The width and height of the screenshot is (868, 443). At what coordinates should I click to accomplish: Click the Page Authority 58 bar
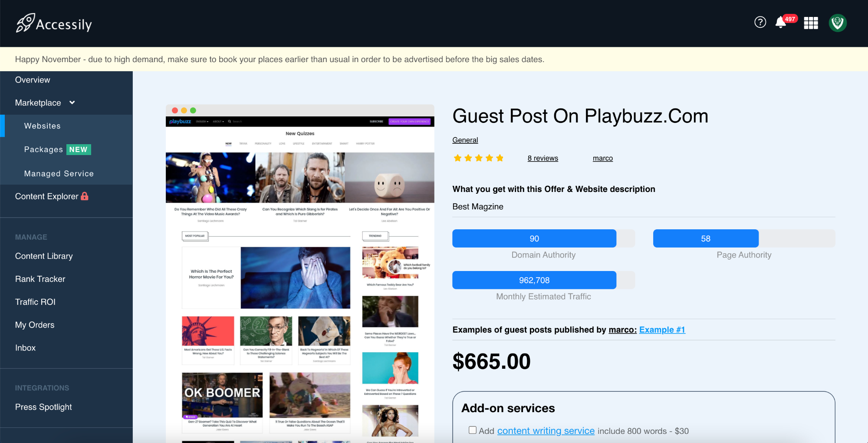click(x=744, y=238)
